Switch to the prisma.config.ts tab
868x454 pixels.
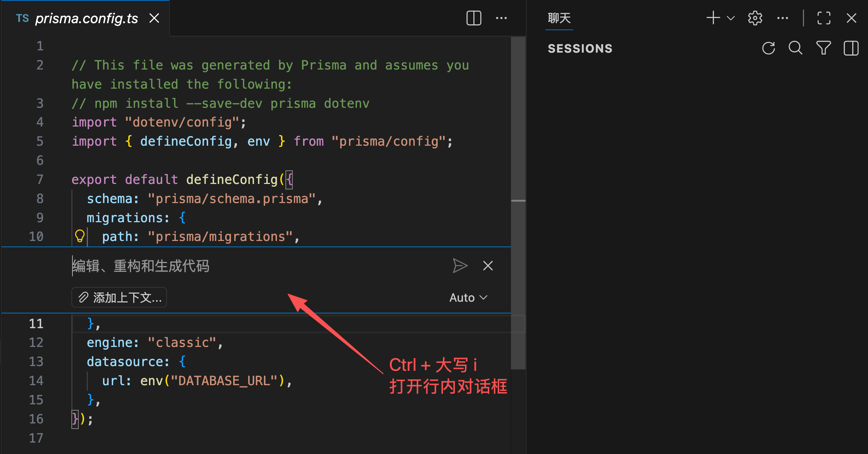[x=86, y=18]
